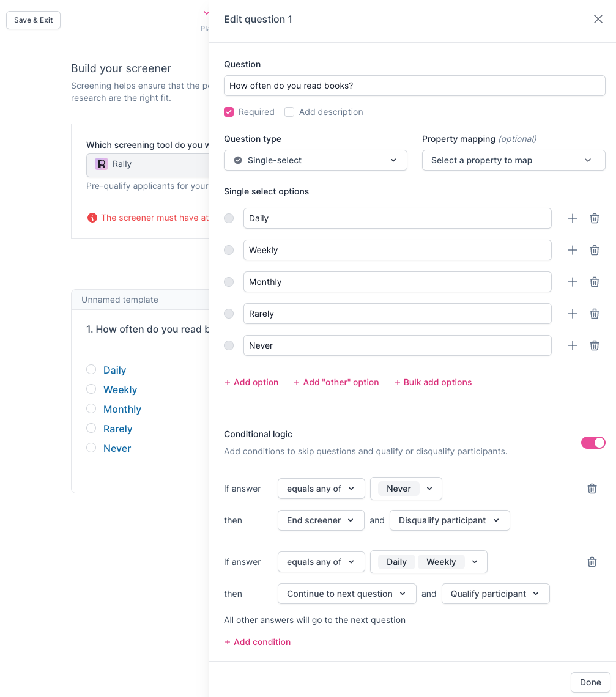Delete the Never disqualify condition
Image resolution: width=616 pixels, height=697 pixels.
coord(592,489)
